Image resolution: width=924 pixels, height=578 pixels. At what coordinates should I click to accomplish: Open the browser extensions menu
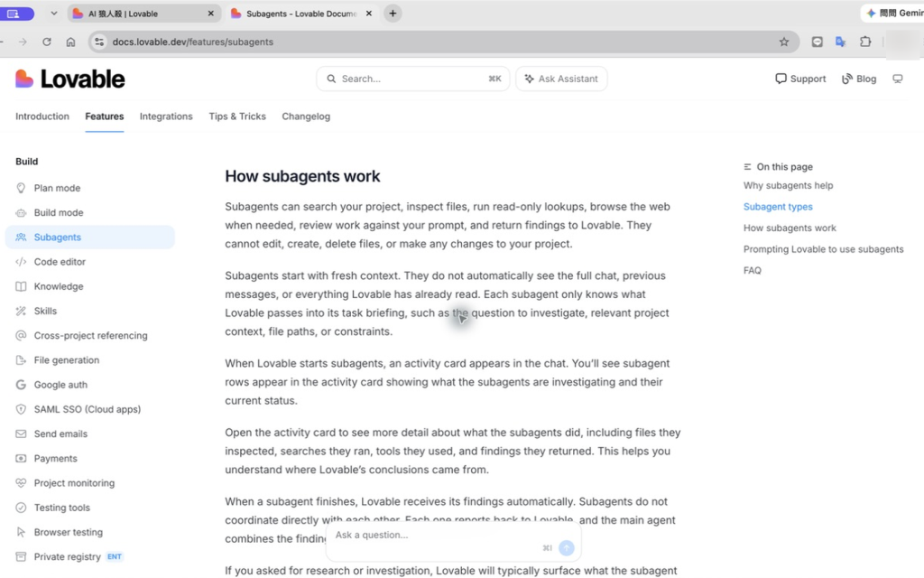(865, 42)
